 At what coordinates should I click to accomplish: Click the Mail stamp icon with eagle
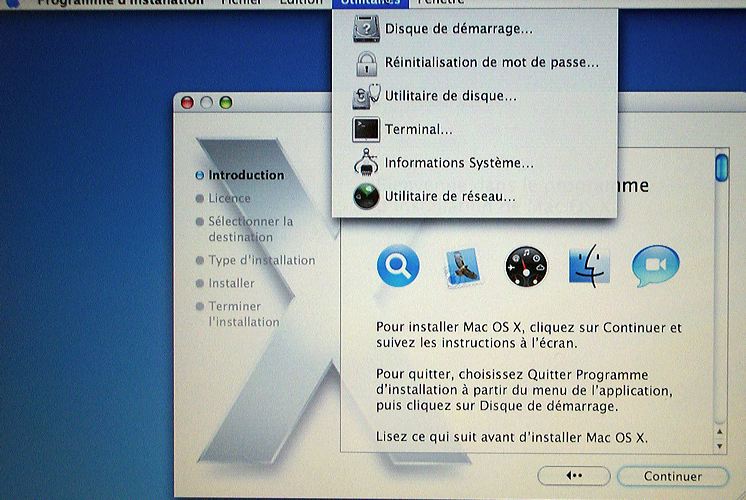pyautogui.click(x=462, y=266)
